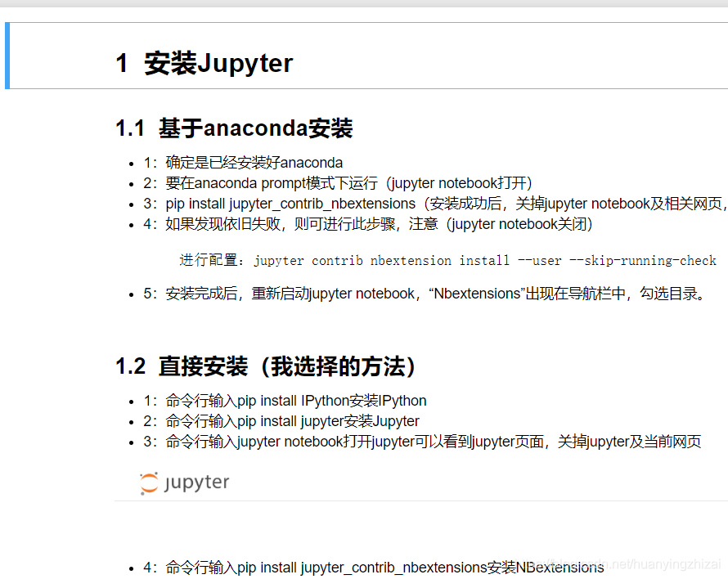The image size is (728, 579).
Task: Click the gray top bar
Action: pyautogui.click(x=364, y=3)
